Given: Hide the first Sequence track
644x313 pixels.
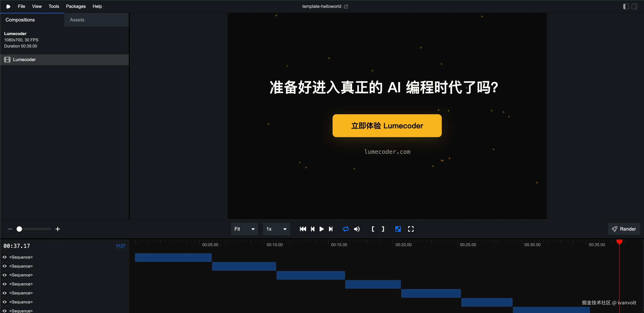Looking at the screenshot, I should click(4, 257).
